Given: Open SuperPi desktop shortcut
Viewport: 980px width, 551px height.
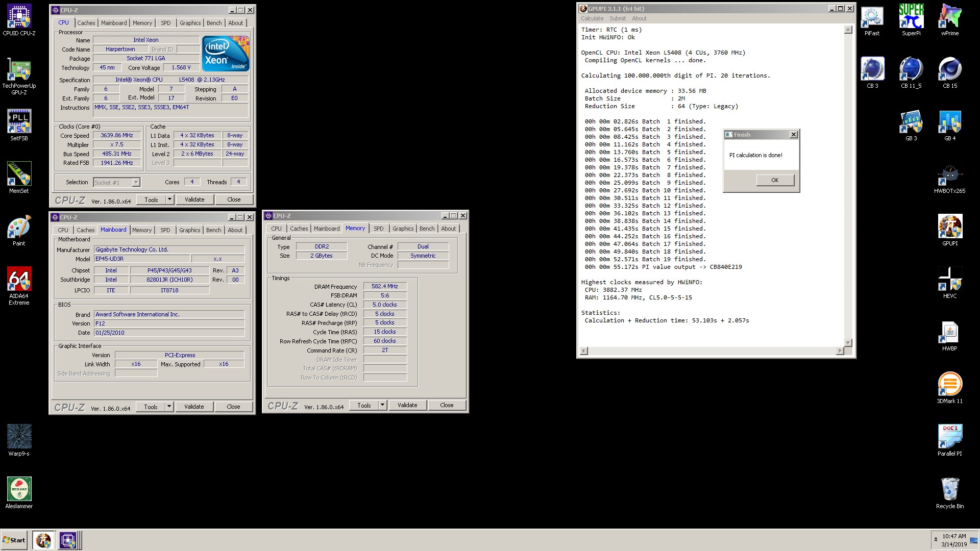Looking at the screenshot, I should 911,21.
